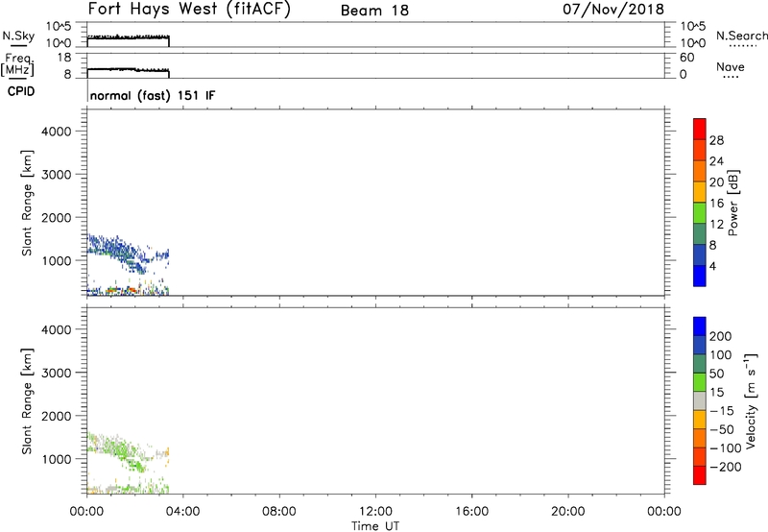Click the 'Nave' legend label
This screenshot has width=768, height=532.
[731, 66]
